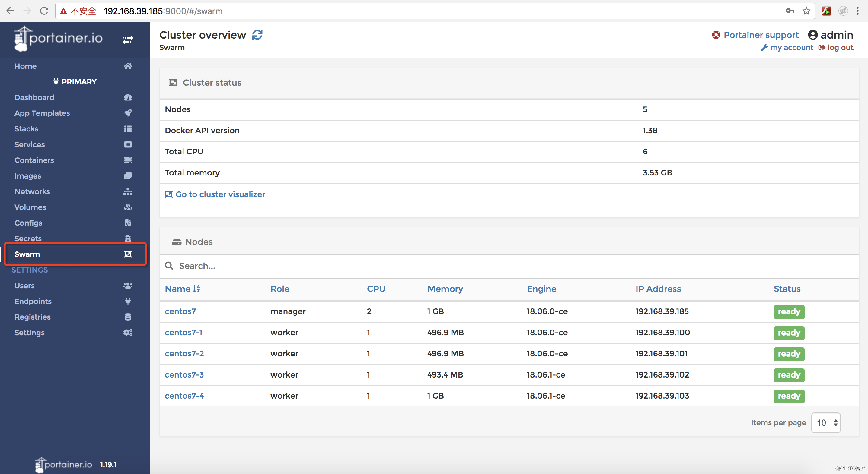Open Dashboard in the sidebar
The image size is (868, 474).
click(34, 97)
